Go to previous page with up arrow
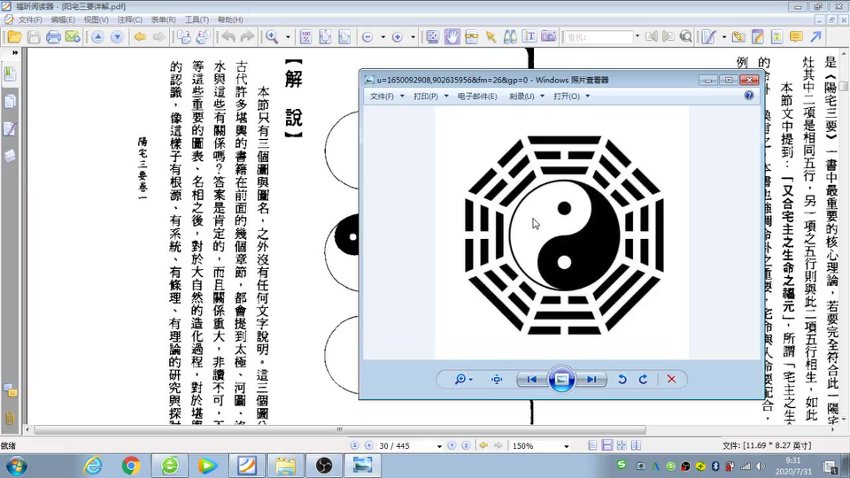Screen dimensions: 850x478 tap(98, 37)
